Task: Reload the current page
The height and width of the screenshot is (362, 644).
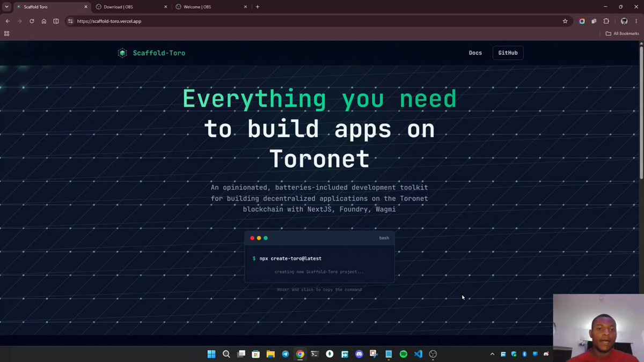Action: pyautogui.click(x=32, y=21)
